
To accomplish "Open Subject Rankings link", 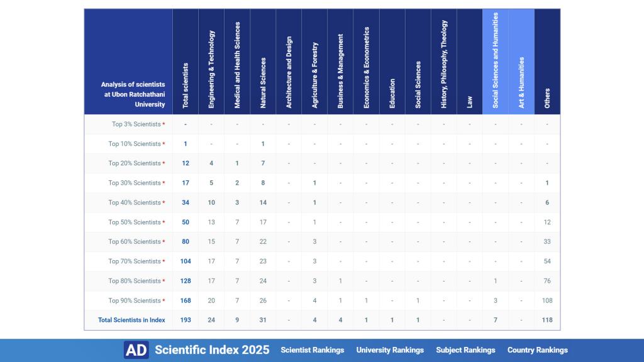I will [465, 350].
